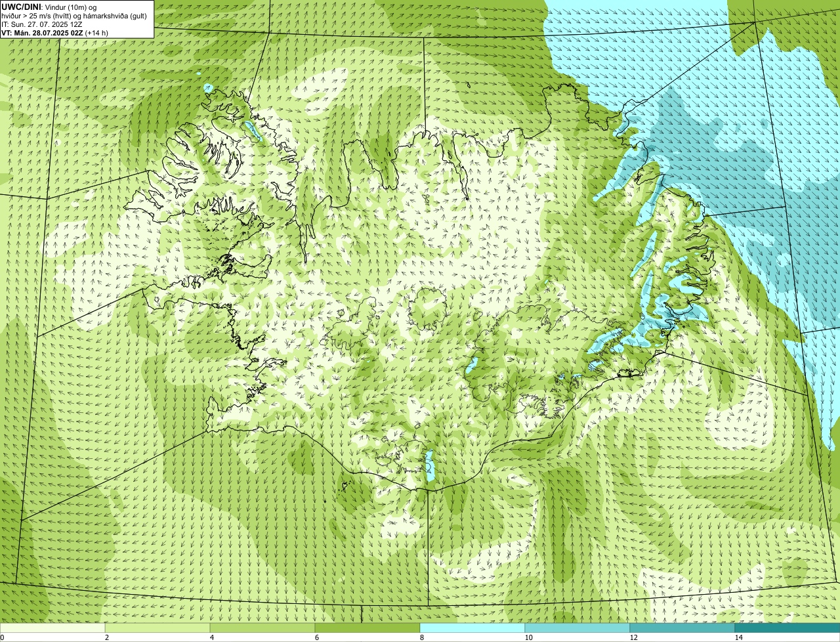The image size is (840, 642).
Task: Click the "0" colorbar tick label
Action: coord(2,637)
